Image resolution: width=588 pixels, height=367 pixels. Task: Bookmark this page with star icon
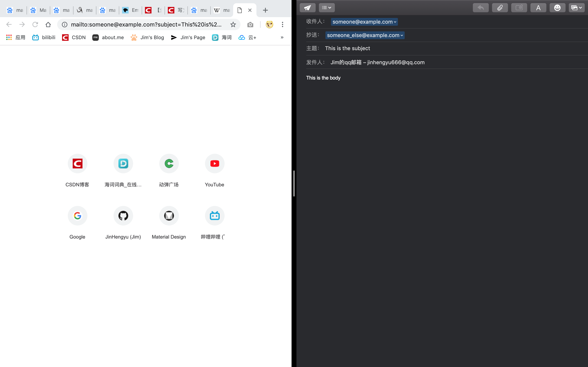(233, 24)
